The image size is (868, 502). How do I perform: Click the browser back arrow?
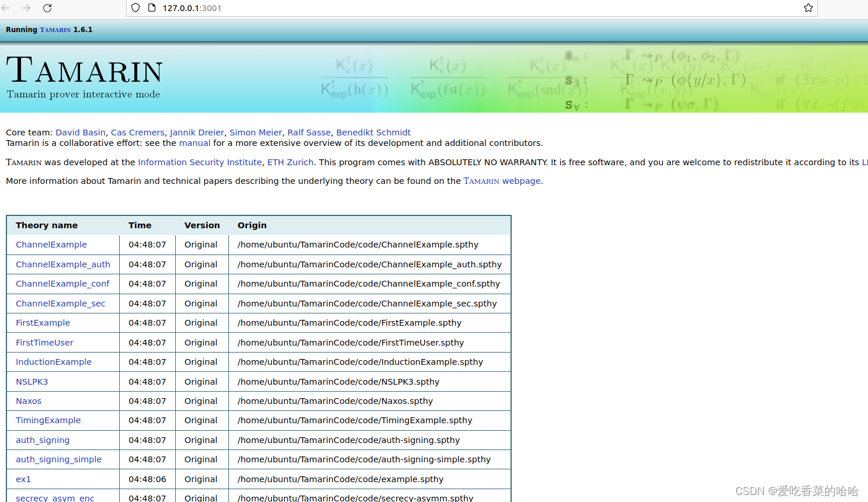[x=6, y=8]
